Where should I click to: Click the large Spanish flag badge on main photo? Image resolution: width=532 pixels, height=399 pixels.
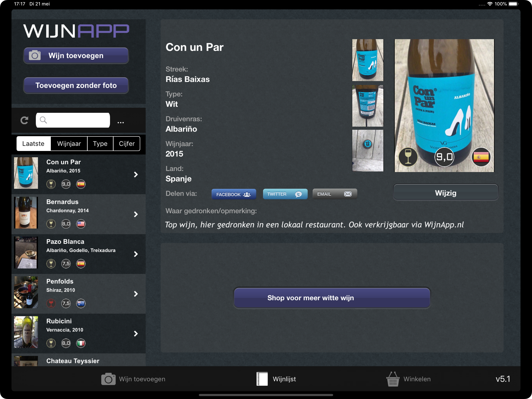tap(481, 157)
